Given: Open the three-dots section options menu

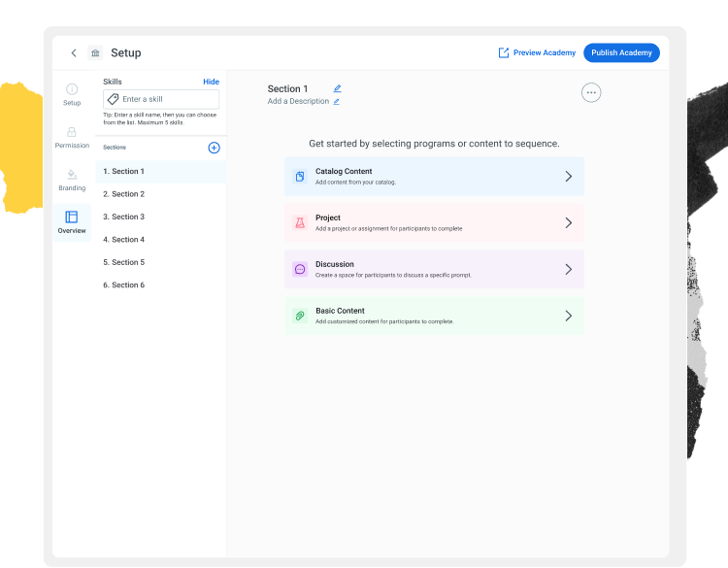Looking at the screenshot, I should [x=591, y=92].
